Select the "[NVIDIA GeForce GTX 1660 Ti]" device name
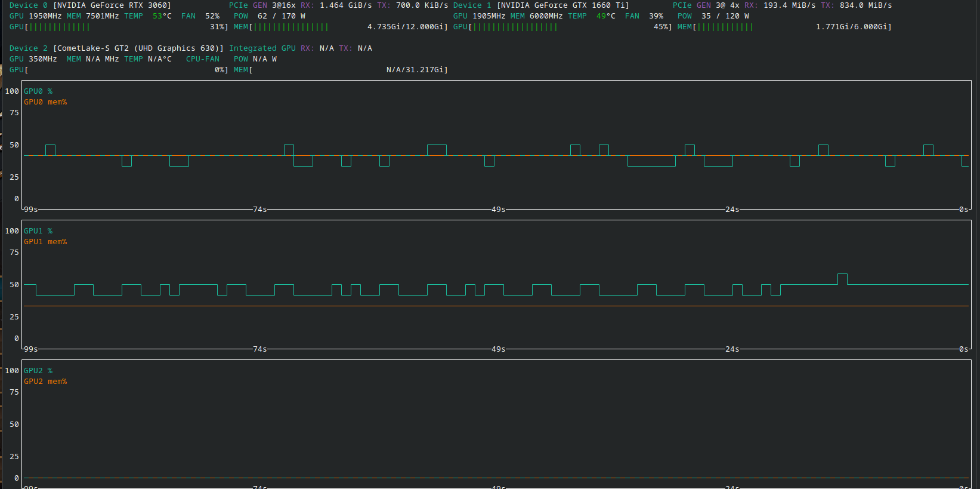 563,5
